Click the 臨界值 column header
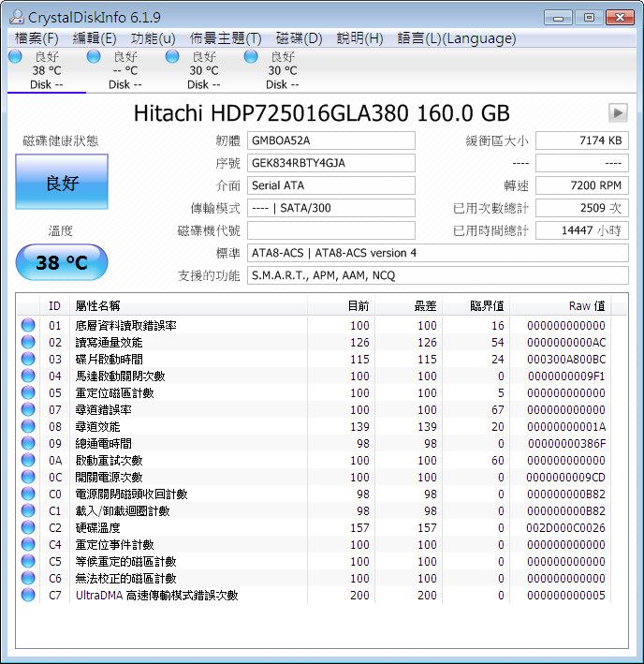Screen dimensions: 644x664 tap(476, 305)
